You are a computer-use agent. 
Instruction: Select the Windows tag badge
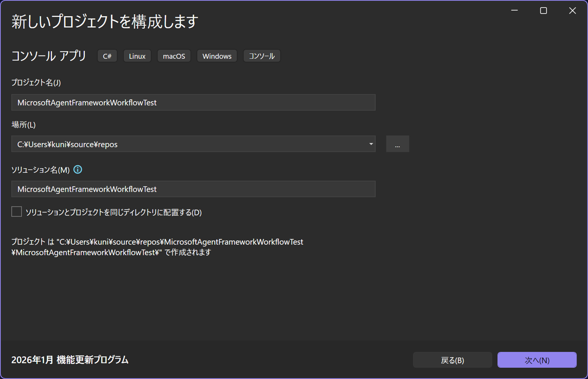(x=217, y=56)
